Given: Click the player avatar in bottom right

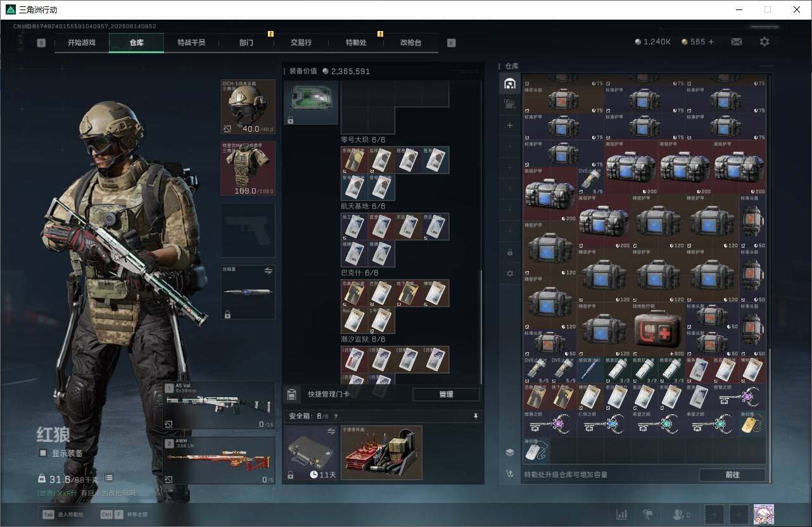Looking at the screenshot, I should point(764,514).
